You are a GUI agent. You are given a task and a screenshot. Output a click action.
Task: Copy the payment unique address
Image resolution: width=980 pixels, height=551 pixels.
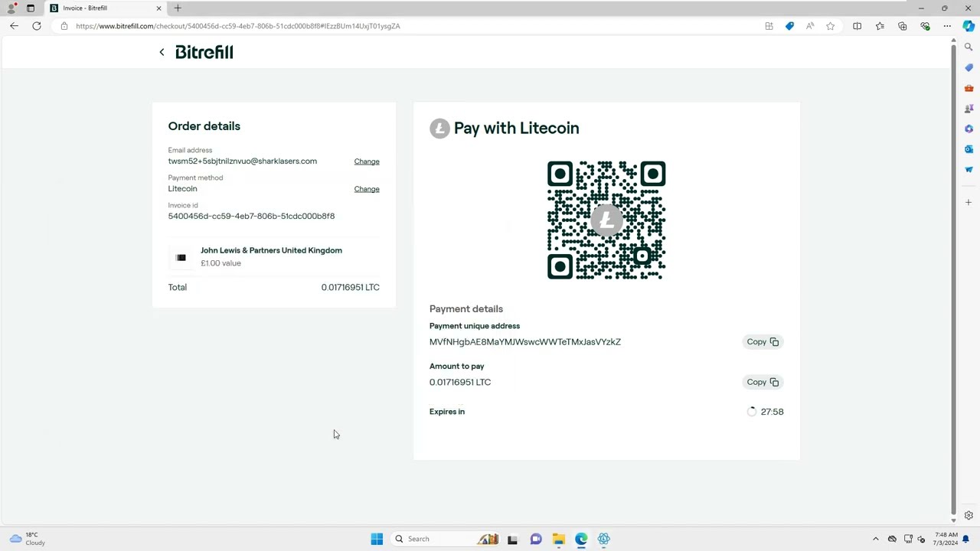pyautogui.click(x=763, y=342)
